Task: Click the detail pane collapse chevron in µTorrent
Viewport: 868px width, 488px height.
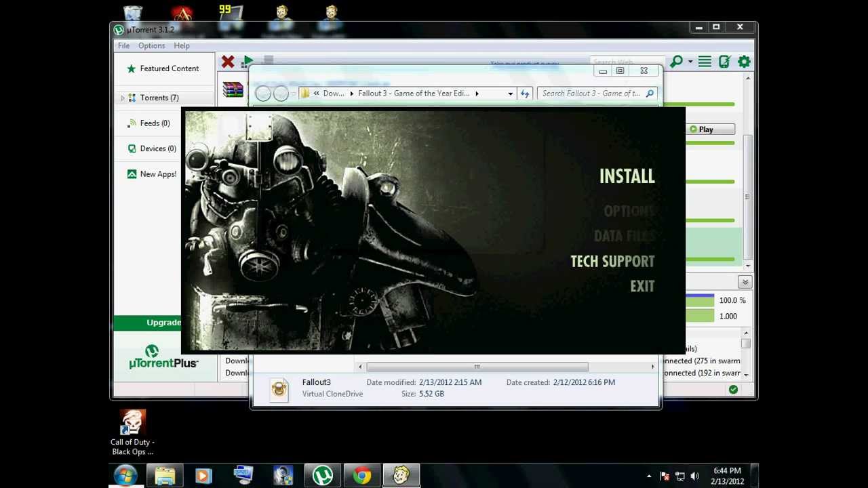Action: (x=745, y=282)
